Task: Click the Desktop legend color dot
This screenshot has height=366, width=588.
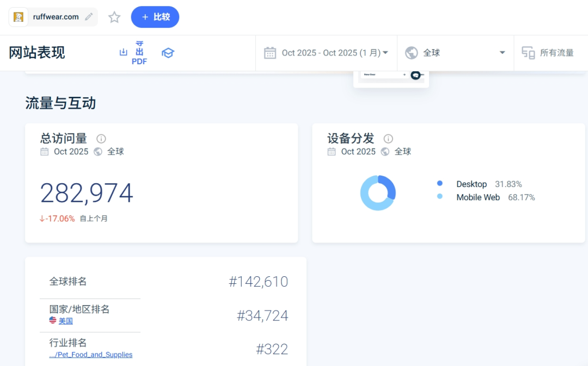Action: coord(440,183)
